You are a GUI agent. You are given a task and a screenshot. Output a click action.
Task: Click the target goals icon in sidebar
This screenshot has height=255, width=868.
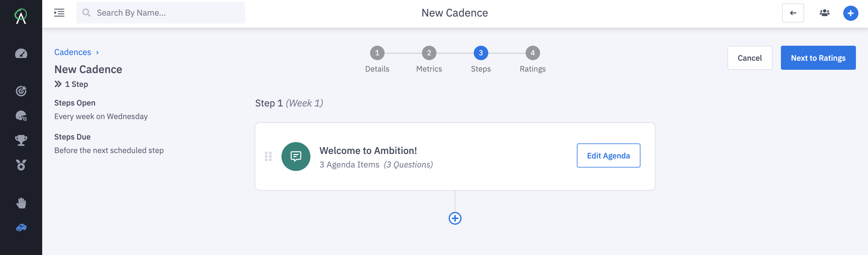click(x=21, y=91)
